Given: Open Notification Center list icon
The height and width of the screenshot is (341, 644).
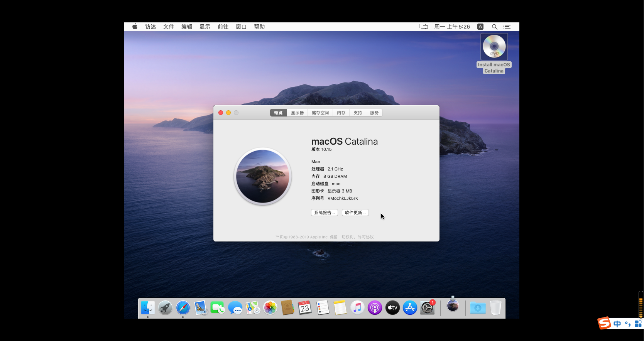Looking at the screenshot, I should (507, 27).
